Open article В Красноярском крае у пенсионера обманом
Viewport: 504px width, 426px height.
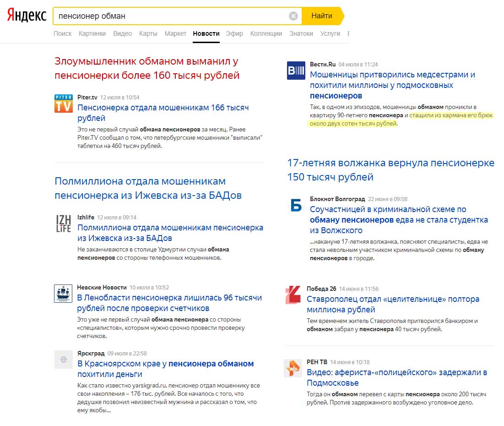pyautogui.click(x=166, y=369)
